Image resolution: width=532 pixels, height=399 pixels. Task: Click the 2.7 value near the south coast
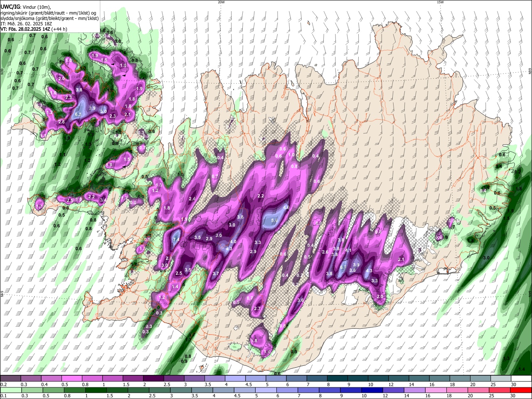257,308
